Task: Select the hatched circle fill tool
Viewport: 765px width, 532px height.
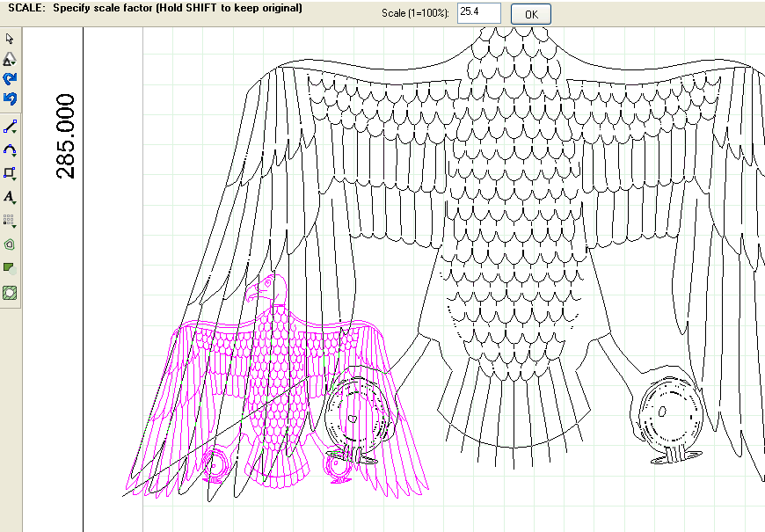Action: pos(10,293)
